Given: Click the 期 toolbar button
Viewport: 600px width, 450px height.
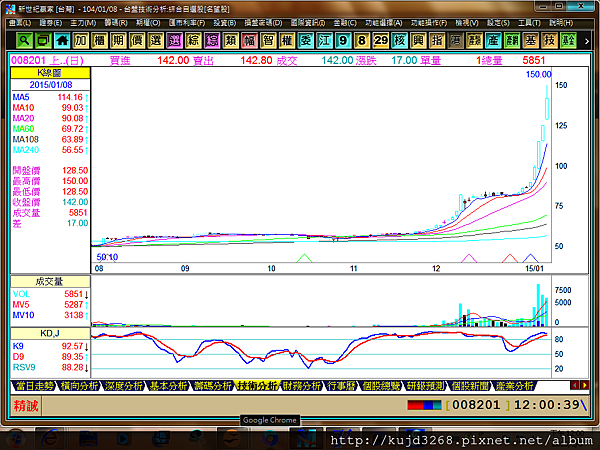Looking at the screenshot, I should click(x=118, y=40).
